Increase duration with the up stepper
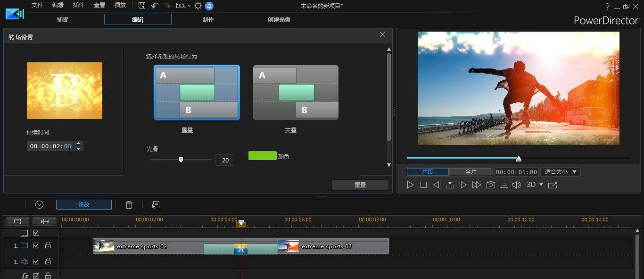 pos(79,144)
